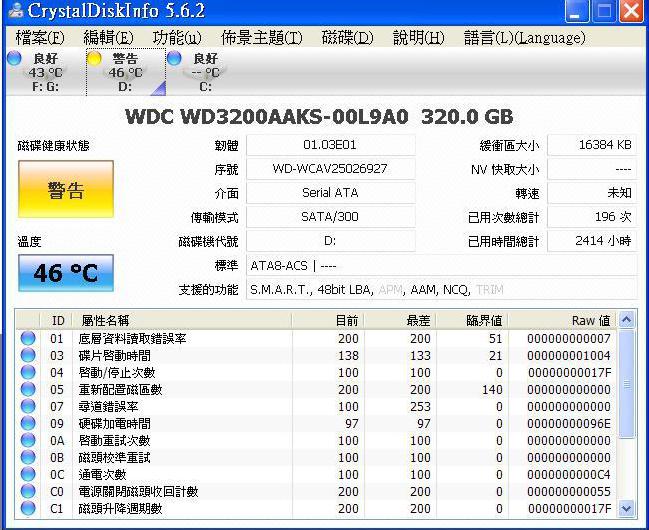Viewport: 649px width, 530px height.
Task: Open the 語言(L)(Language) menu
Action: pyautogui.click(x=524, y=38)
